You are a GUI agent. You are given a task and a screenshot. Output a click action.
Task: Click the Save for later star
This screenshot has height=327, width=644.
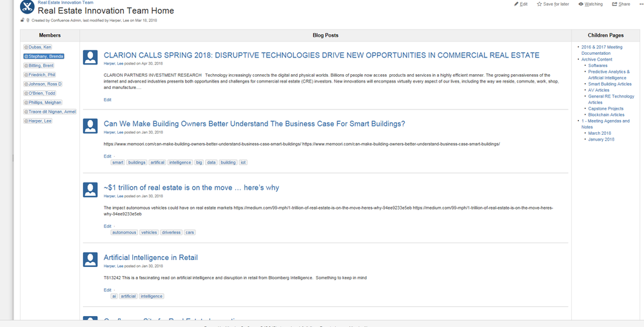(x=553, y=4)
